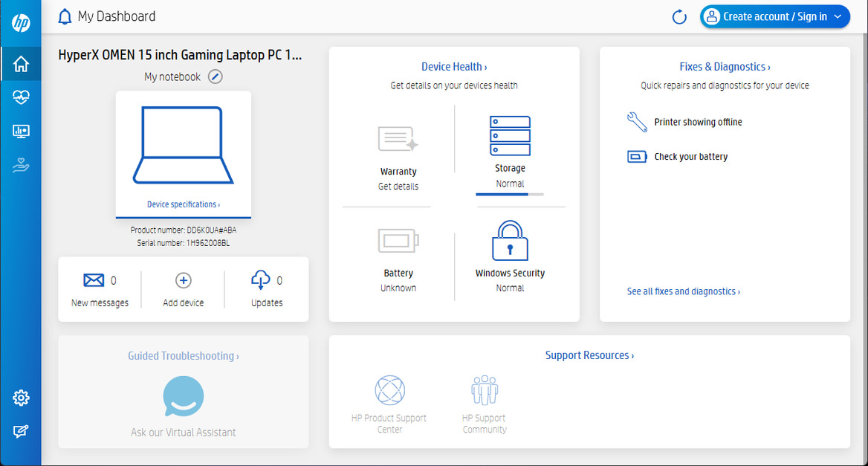
Task: Open the diagnostics monitor icon in sidebar
Action: click(21, 131)
